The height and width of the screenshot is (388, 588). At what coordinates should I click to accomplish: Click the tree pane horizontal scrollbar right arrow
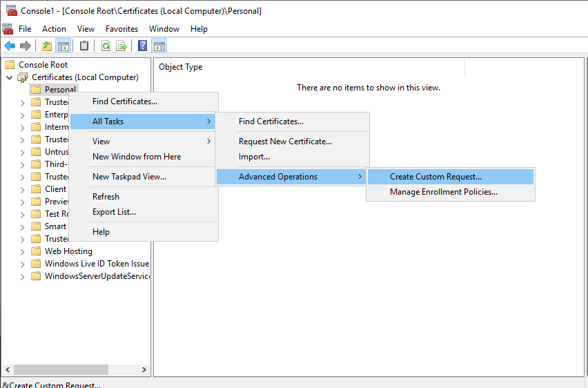point(144,370)
